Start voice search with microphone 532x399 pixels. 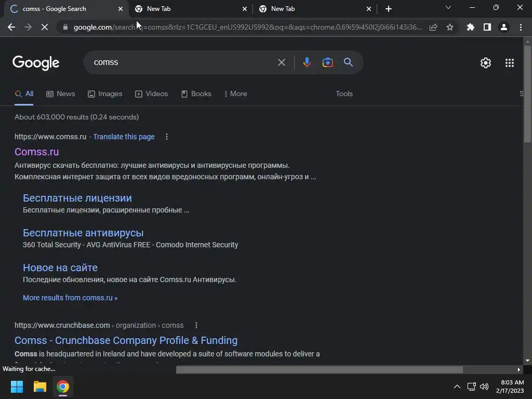coord(307,62)
